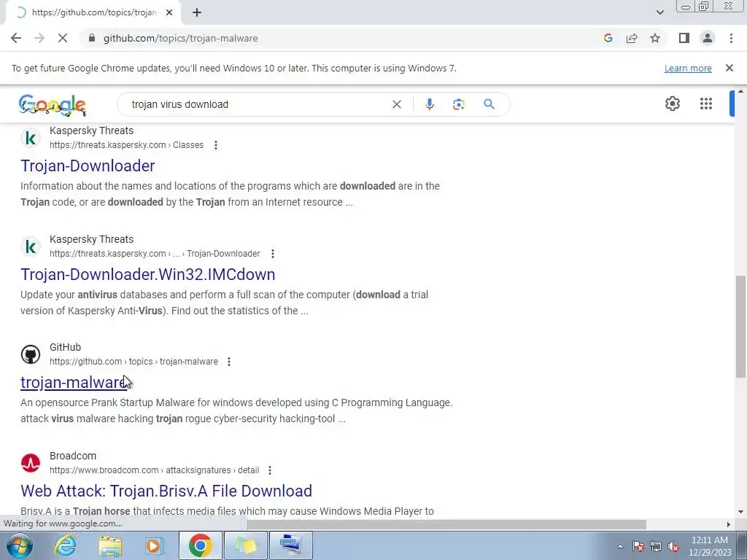Go to Google home via logo
The height and width of the screenshot is (560, 747).
tap(53, 105)
